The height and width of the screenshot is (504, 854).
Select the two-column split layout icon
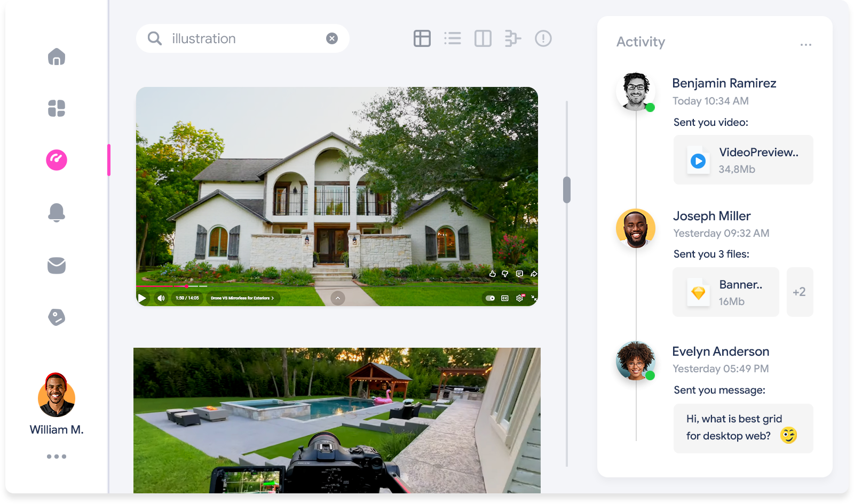(x=483, y=38)
